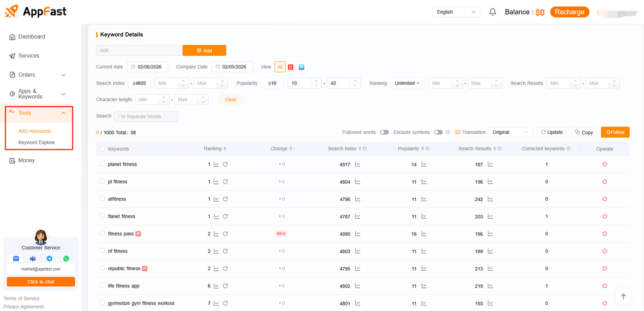The height and width of the screenshot is (311, 644).
Task: Refresh ranking for pl fitness keyword
Action: point(225,182)
